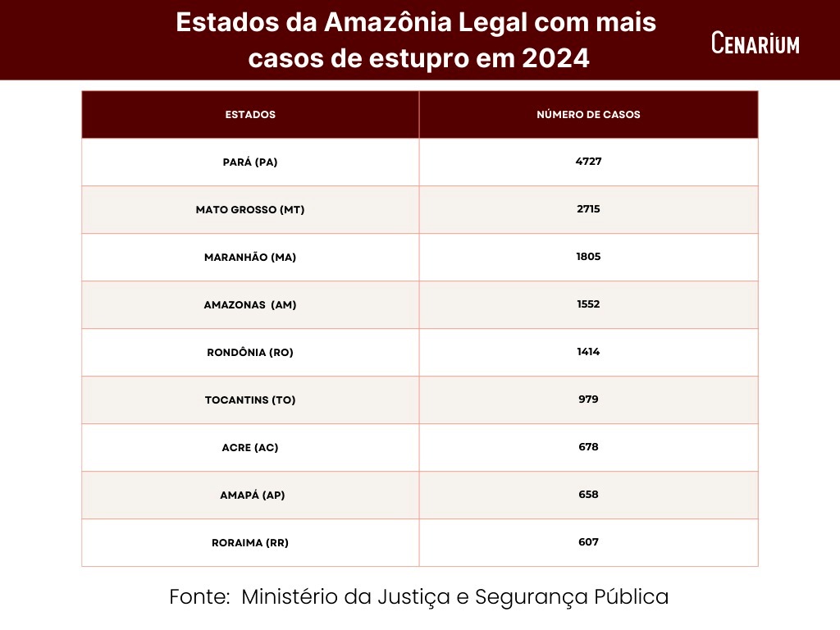The width and height of the screenshot is (840, 630).
Task: Select the RORAIMA (RR) cell
Action: coord(250,543)
